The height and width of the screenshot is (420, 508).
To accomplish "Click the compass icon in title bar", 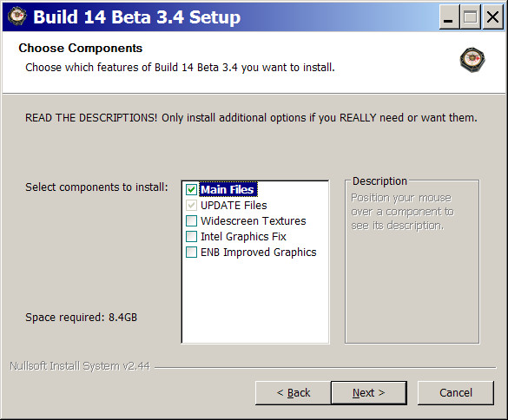I will 17,16.
